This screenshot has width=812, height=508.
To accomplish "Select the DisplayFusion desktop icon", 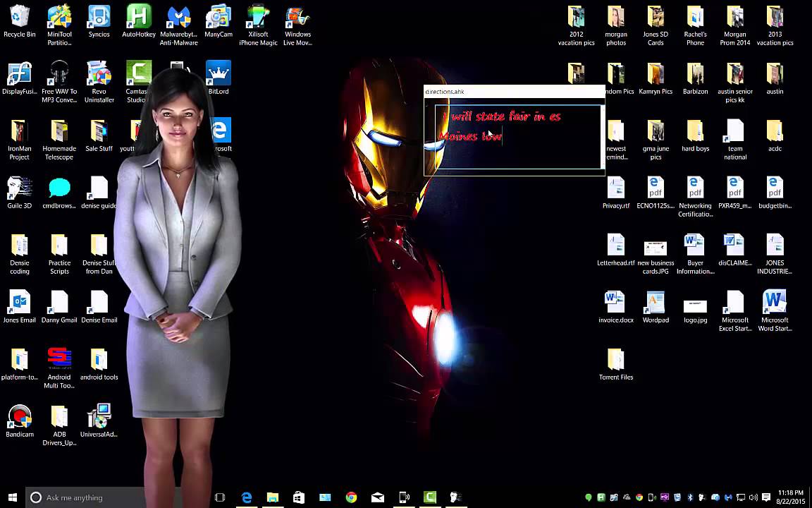I will (20, 78).
